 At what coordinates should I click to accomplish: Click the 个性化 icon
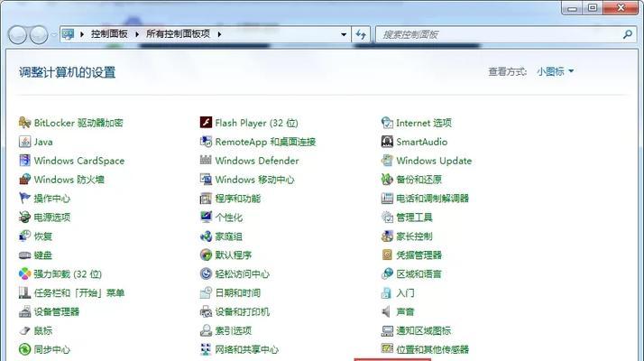[x=206, y=218]
